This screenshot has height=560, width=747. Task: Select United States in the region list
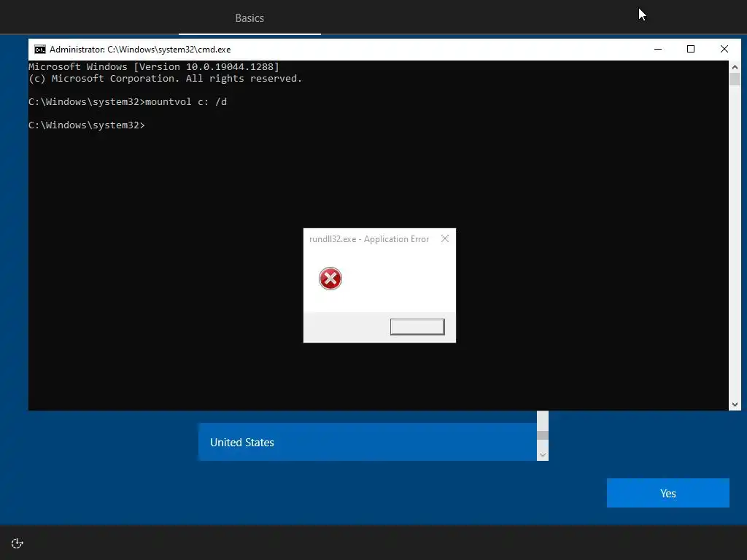pos(368,442)
